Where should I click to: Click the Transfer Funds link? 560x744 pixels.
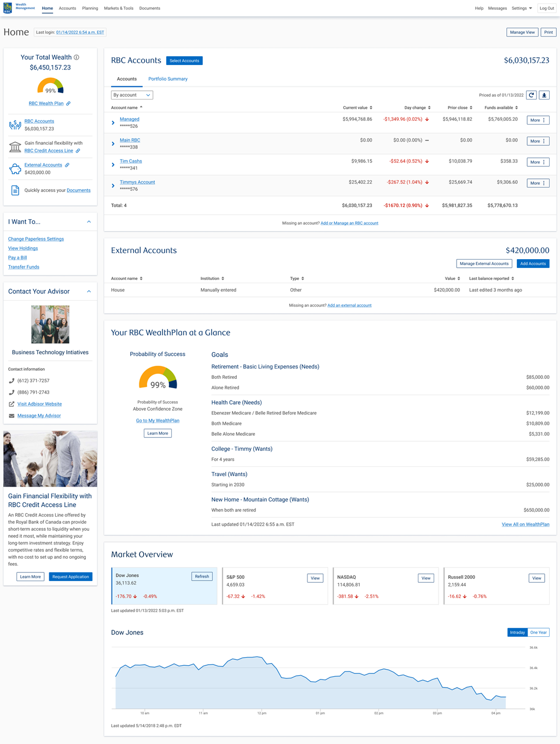point(24,267)
